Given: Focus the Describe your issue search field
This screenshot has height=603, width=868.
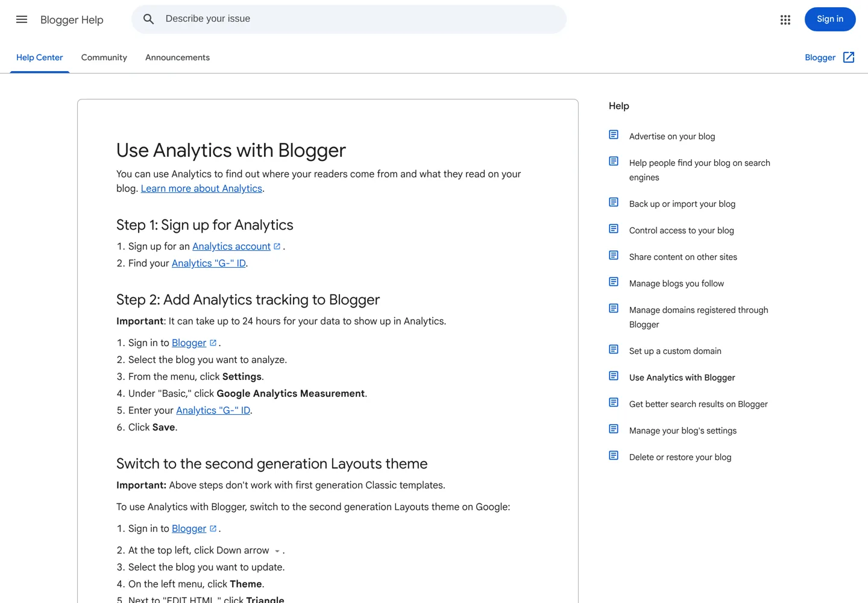Looking at the screenshot, I should click(349, 19).
